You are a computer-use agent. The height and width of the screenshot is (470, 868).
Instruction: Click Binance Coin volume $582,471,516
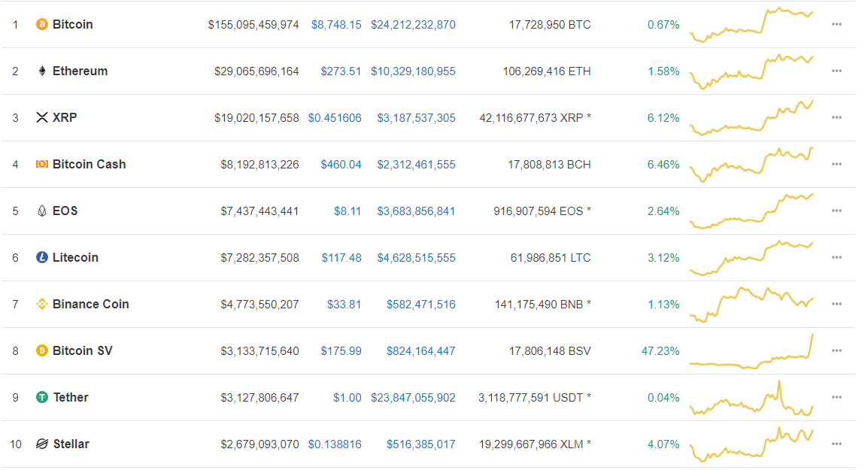click(420, 305)
